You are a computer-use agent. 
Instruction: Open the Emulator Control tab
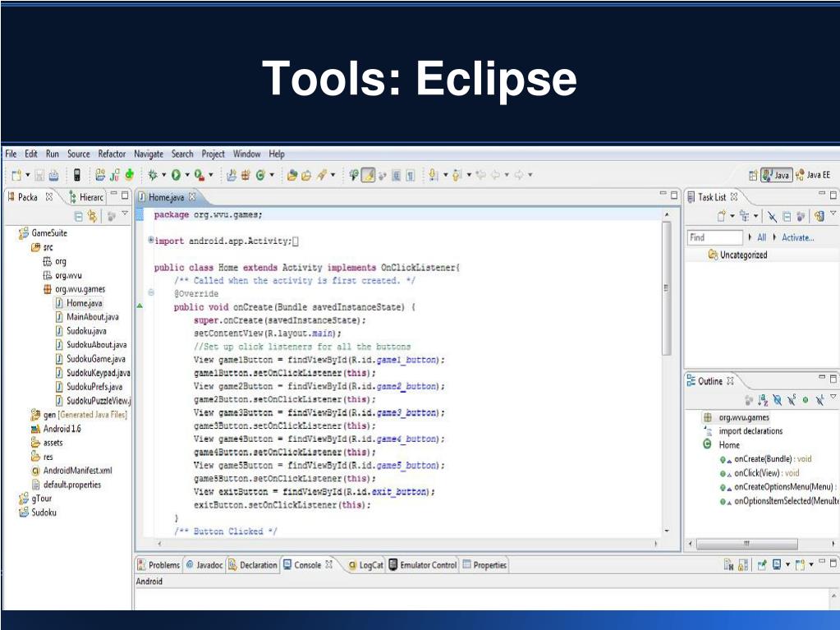423,565
